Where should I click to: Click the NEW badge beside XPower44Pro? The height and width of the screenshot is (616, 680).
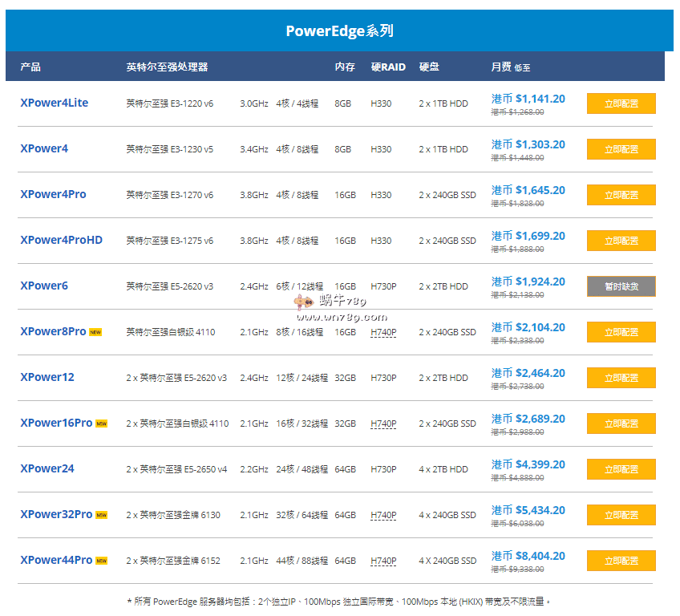(101, 561)
